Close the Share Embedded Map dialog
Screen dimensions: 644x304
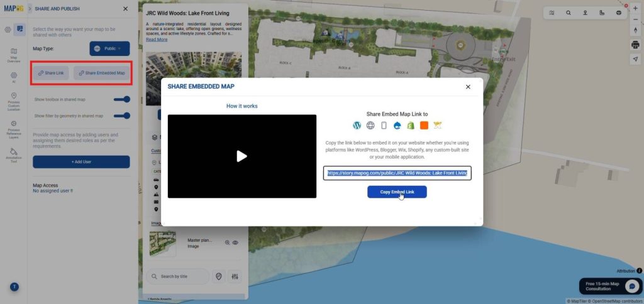(x=468, y=87)
